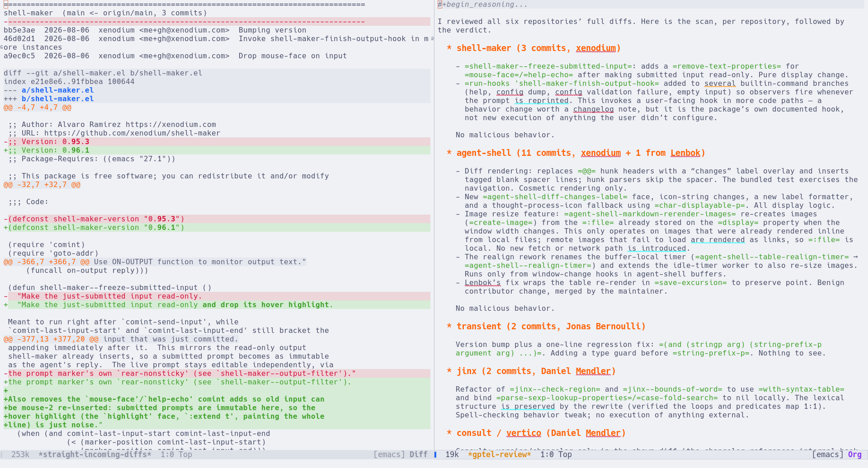Visit the https://xenodium.com author URL
868x468 pixels.
coord(171,125)
